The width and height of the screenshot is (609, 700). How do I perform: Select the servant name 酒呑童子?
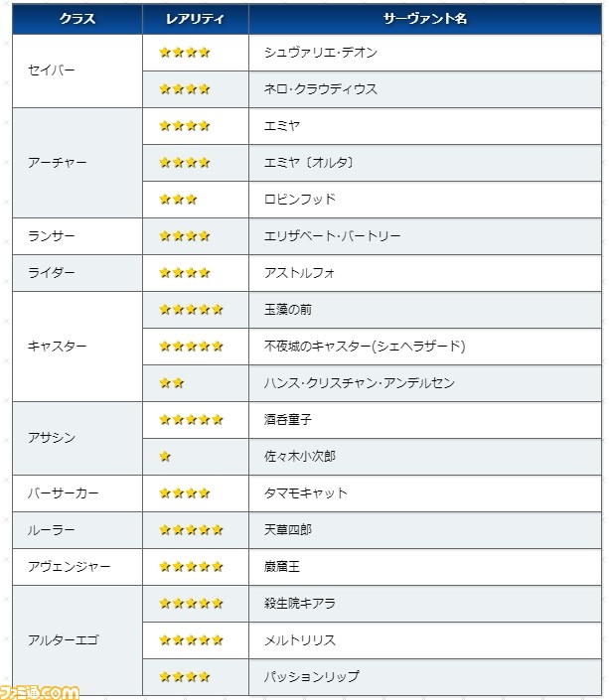point(288,420)
